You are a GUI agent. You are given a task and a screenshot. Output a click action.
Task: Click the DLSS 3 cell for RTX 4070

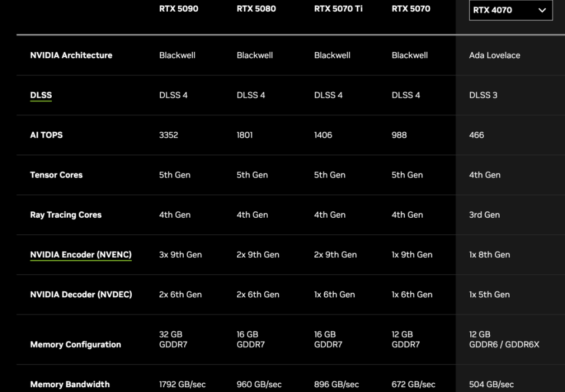pyautogui.click(x=483, y=95)
